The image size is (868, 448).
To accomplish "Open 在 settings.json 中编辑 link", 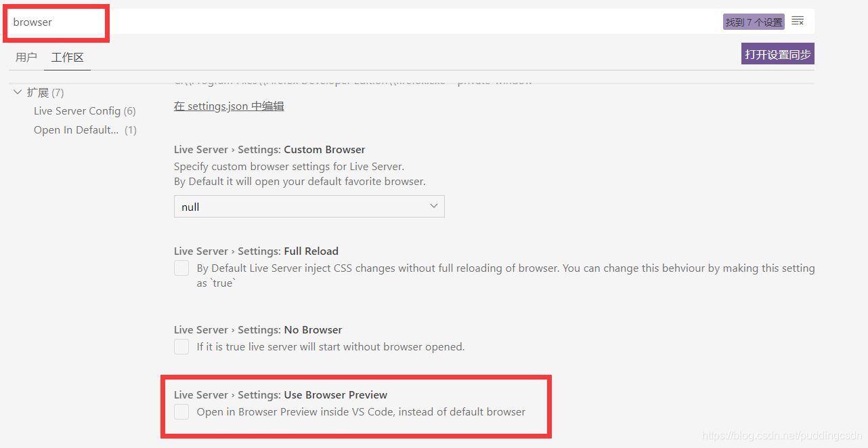I will pos(229,106).
